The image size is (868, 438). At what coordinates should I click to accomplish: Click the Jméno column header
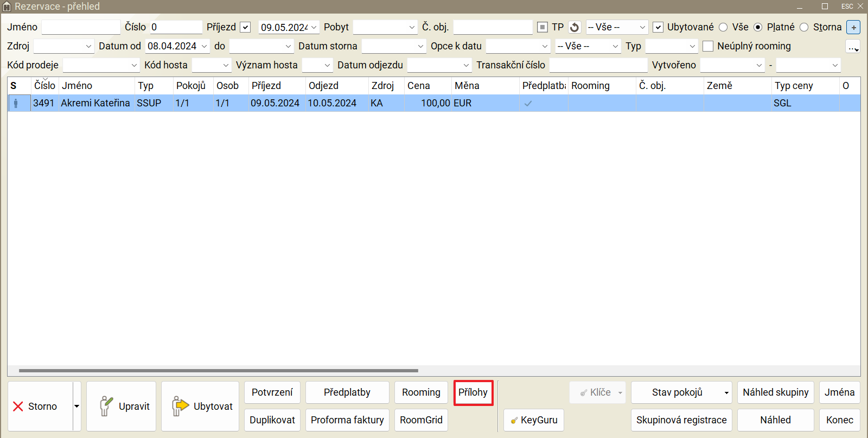click(x=77, y=86)
